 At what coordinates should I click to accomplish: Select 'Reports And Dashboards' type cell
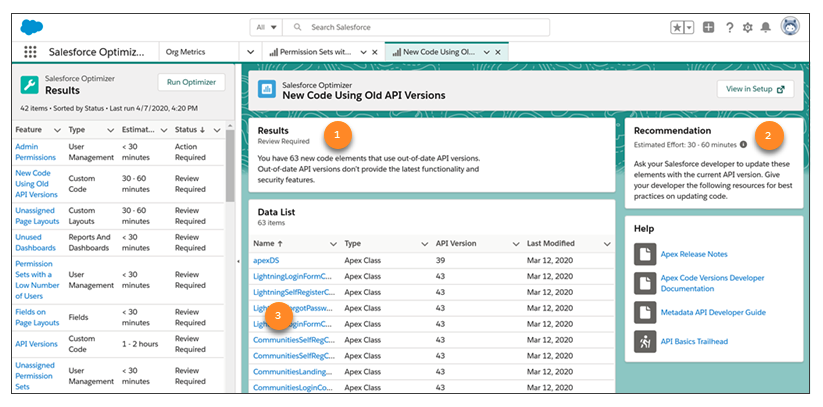(91, 243)
